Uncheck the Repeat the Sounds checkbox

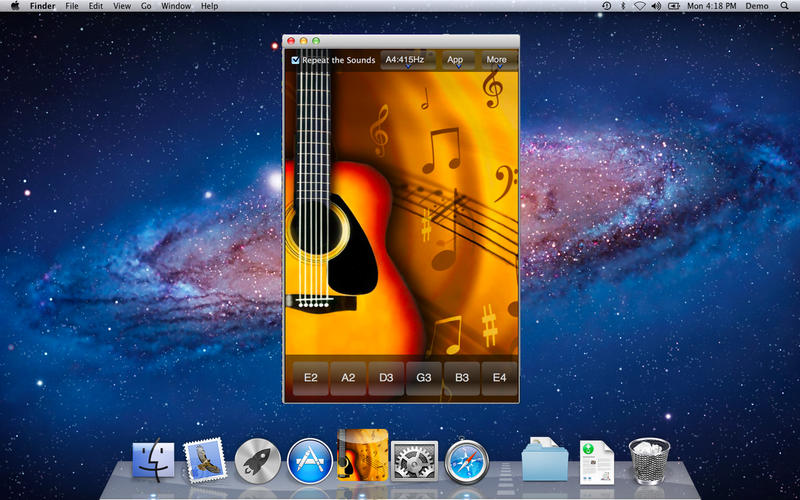(x=296, y=60)
